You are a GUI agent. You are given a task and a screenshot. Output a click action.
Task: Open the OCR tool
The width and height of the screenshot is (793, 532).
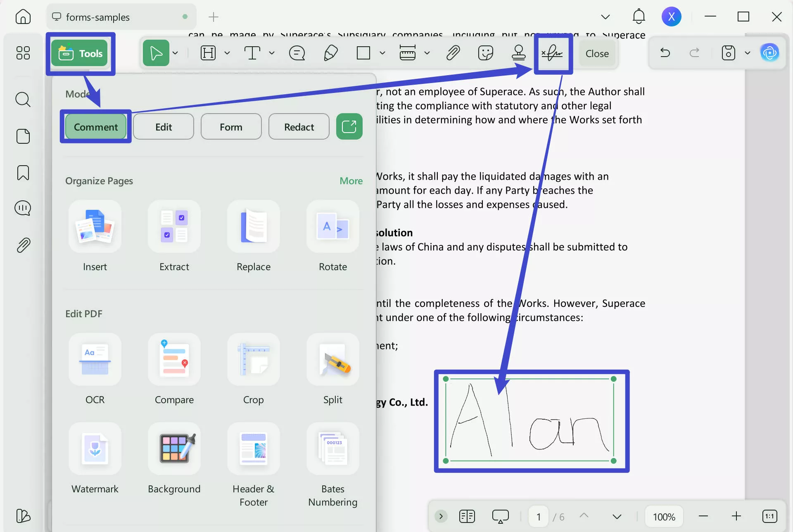(x=95, y=360)
